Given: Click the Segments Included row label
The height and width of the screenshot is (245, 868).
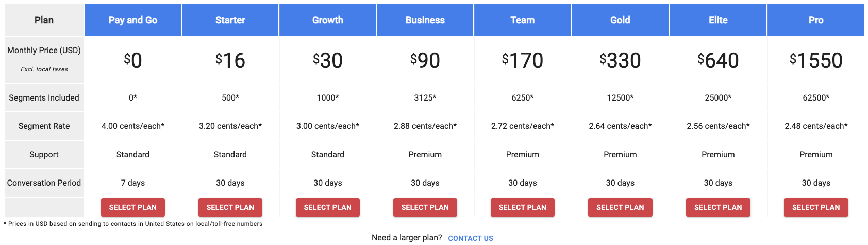Looking at the screenshot, I should (x=44, y=98).
